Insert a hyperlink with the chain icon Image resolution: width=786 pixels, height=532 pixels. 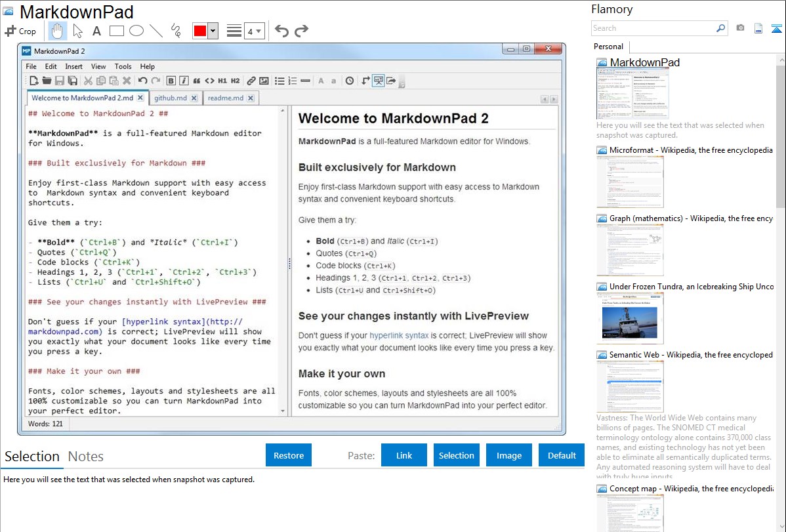click(251, 81)
